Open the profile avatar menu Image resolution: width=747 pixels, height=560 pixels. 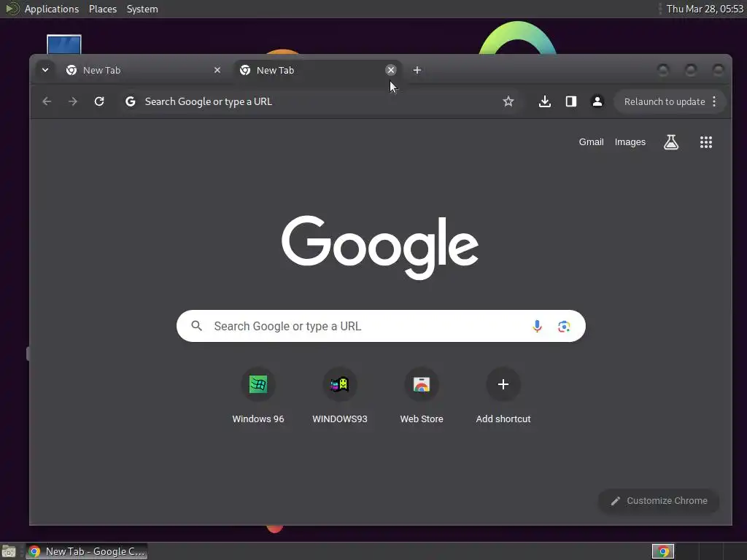click(597, 101)
